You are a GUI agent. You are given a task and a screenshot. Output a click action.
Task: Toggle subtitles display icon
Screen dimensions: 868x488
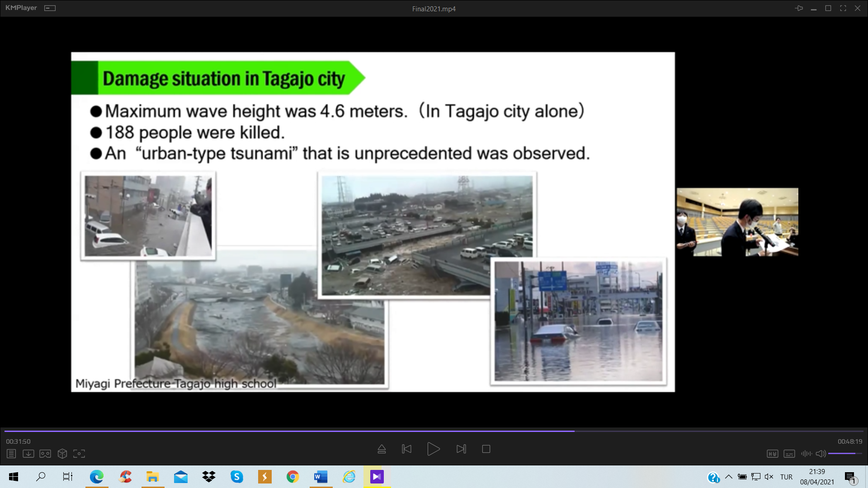coord(789,454)
